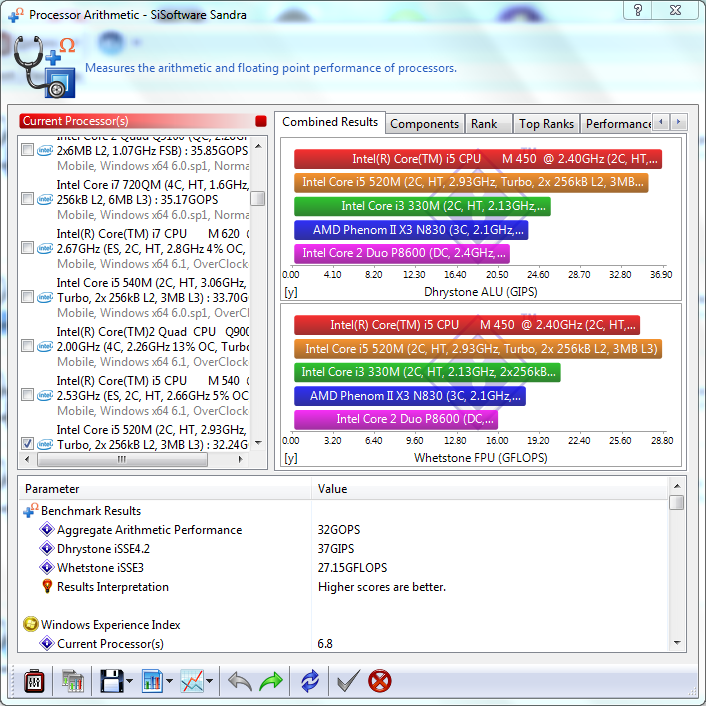Click the benchmark engine icon in bottom toolbar
This screenshot has width=706, height=706.
point(34,681)
